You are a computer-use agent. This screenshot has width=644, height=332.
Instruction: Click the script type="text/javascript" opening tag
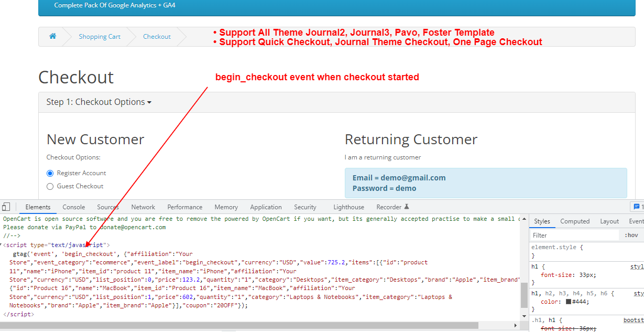(x=57, y=245)
